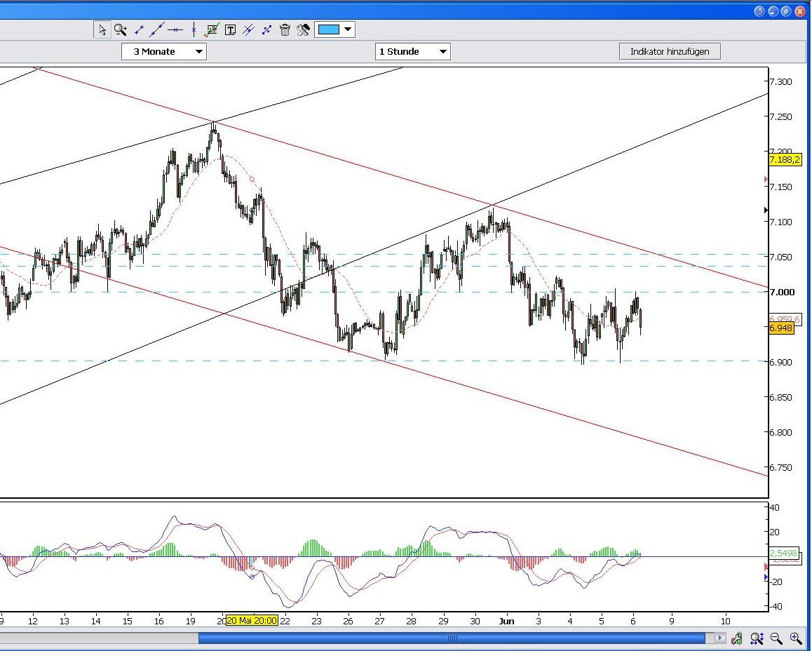Click the horizontal scrollbar right arrow
The image size is (812, 651).
[x=720, y=638]
